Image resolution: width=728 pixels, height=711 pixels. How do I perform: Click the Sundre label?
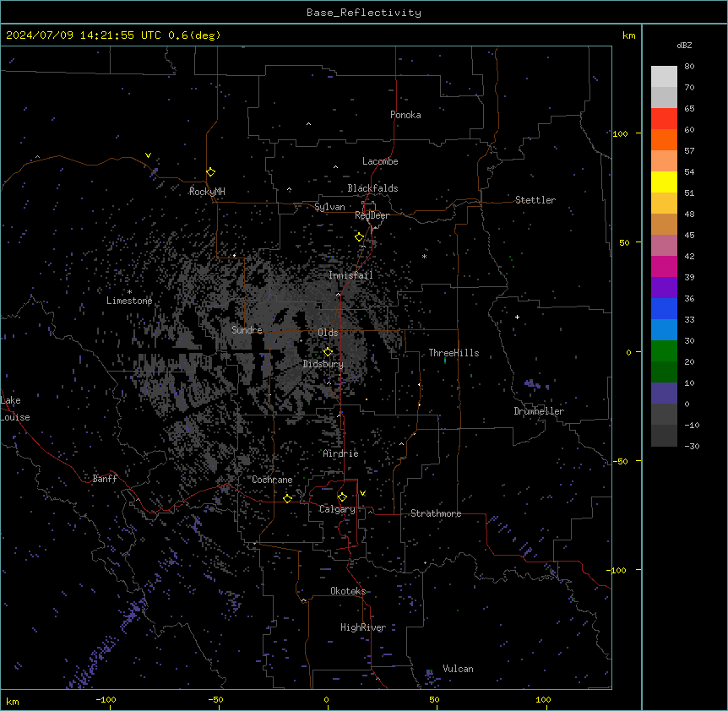[247, 330]
